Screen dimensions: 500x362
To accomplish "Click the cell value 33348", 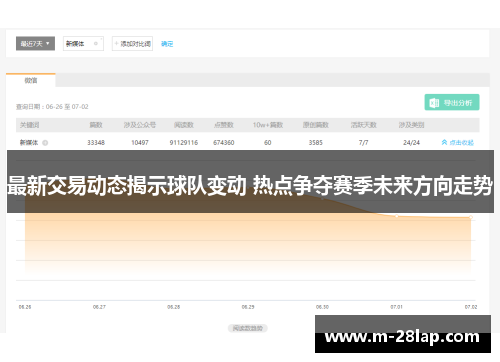I will tap(96, 143).
